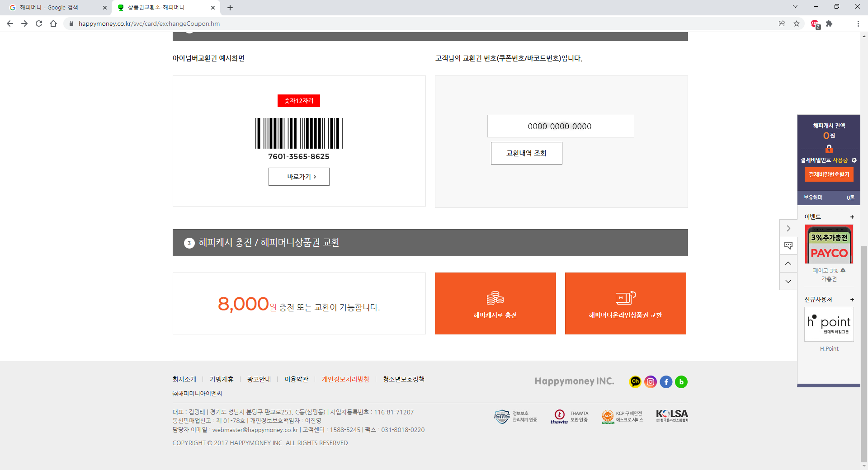The height and width of the screenshot is (470, 868).
Task: Click the 해피캐시 잔액 0원 amount
Action: [x=829, y=136]
